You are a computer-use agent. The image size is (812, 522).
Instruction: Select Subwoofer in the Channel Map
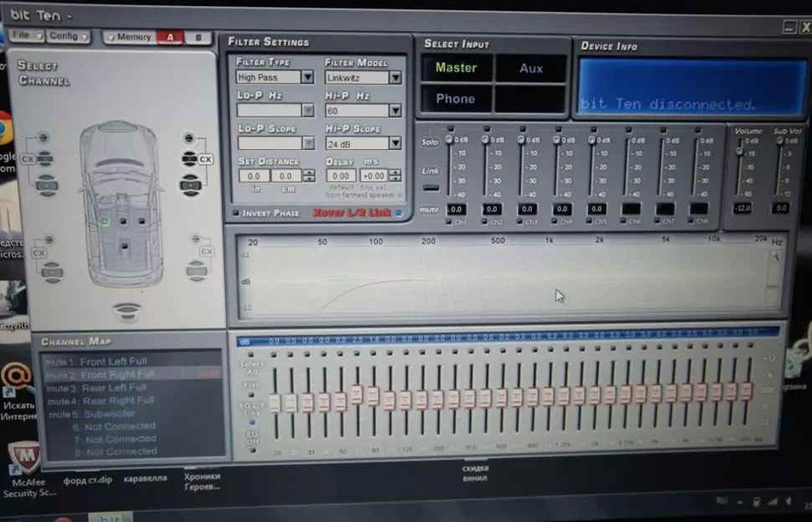click(x=110, y=414)
